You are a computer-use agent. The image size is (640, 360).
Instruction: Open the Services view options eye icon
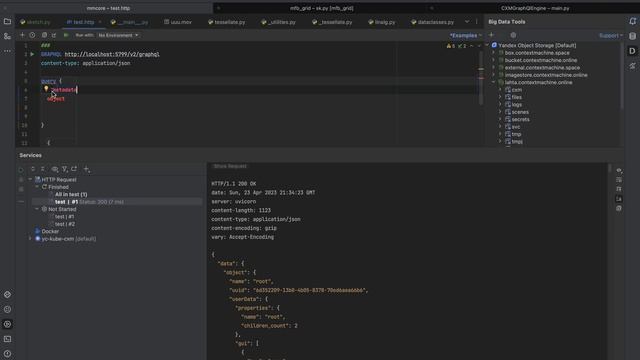point(54,169)
